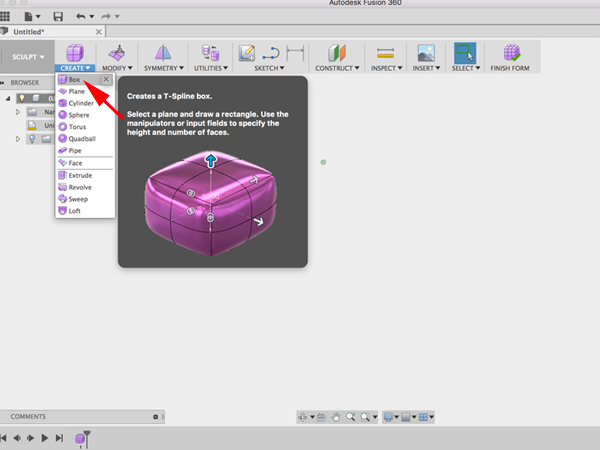The width and height of the screenshot is (600, 450).
Task: Click the Redo arrow
Action: click(106, 16)
